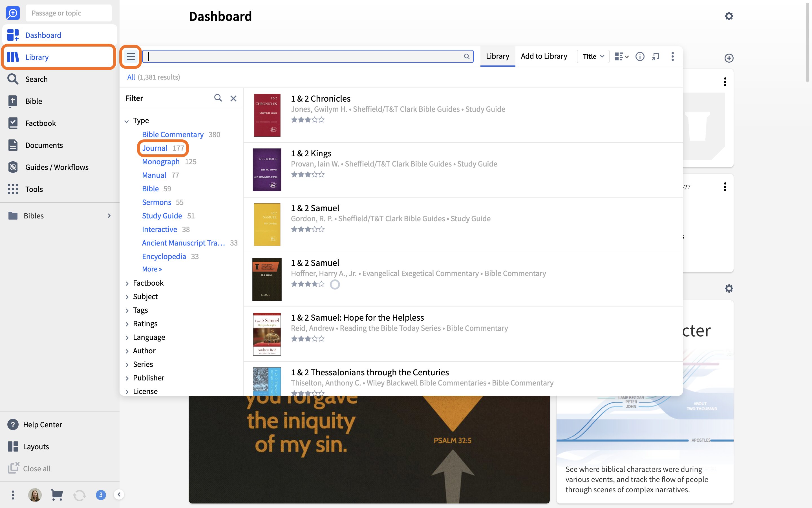Click the Passage or topic field
This screenshot has width=812, height=508.
(x=69, y=13)
